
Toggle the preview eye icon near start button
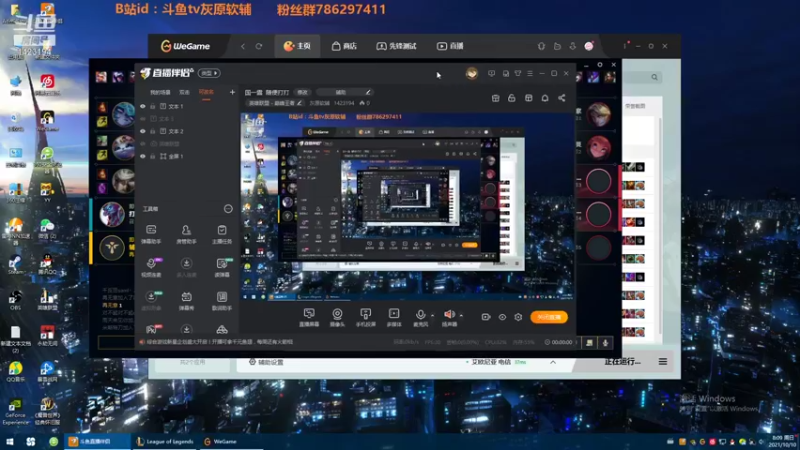[502, 317]
